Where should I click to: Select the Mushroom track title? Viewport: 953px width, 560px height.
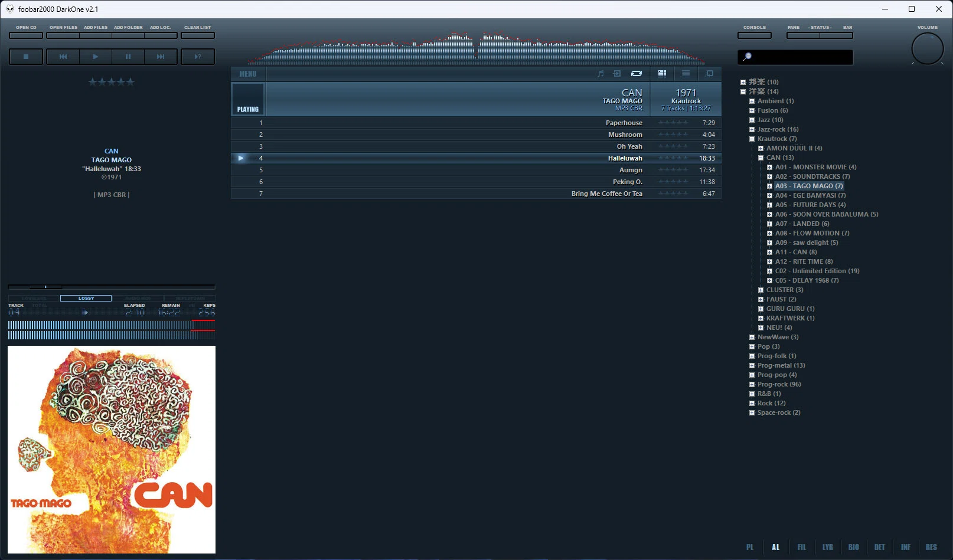pos(625,135)
